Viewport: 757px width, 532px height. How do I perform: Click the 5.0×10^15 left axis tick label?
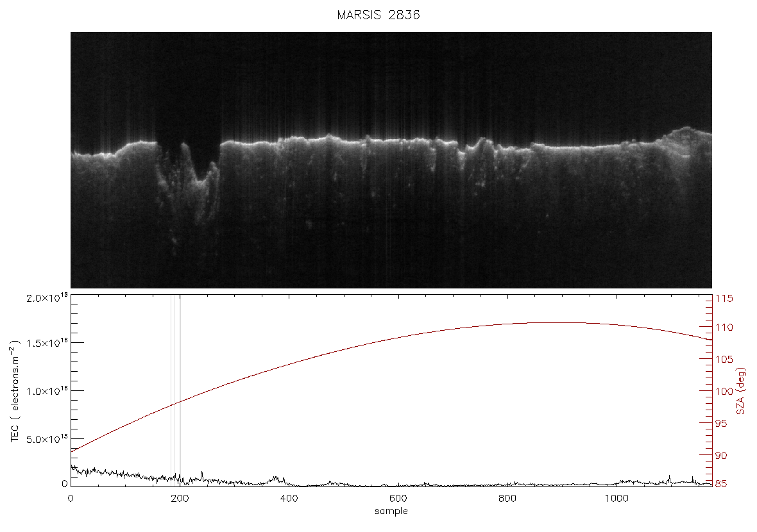click(x=47, y=439)
